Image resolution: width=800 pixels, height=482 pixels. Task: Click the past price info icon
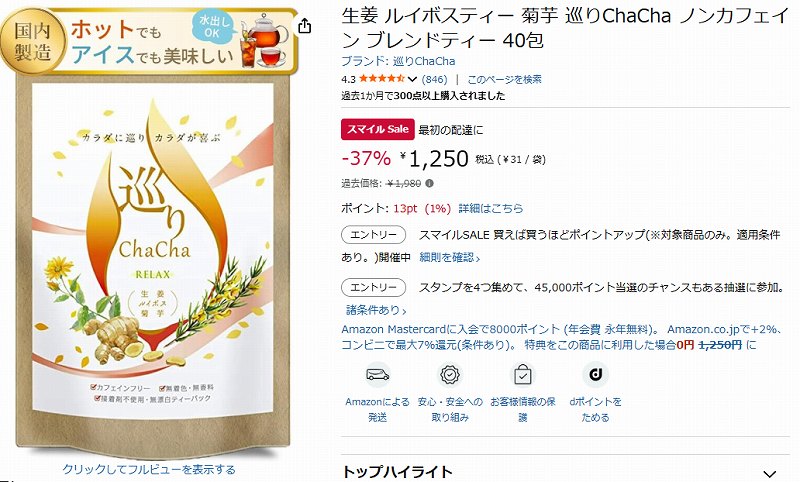[x=430, y=183]
